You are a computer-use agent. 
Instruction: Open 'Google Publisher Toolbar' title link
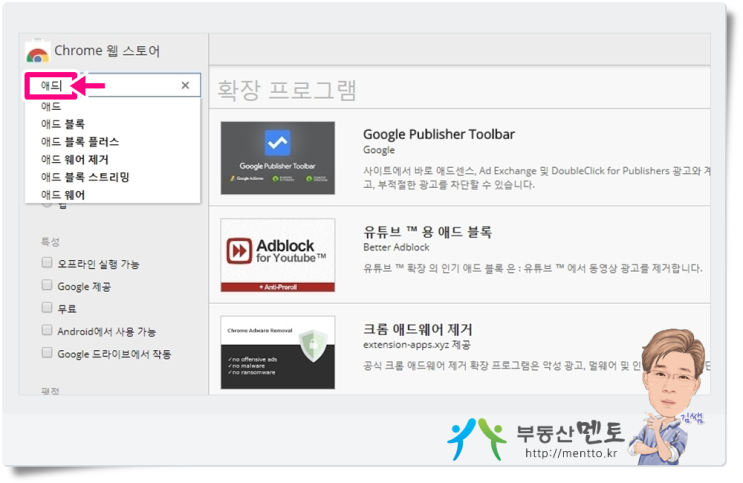coord(439,135)
